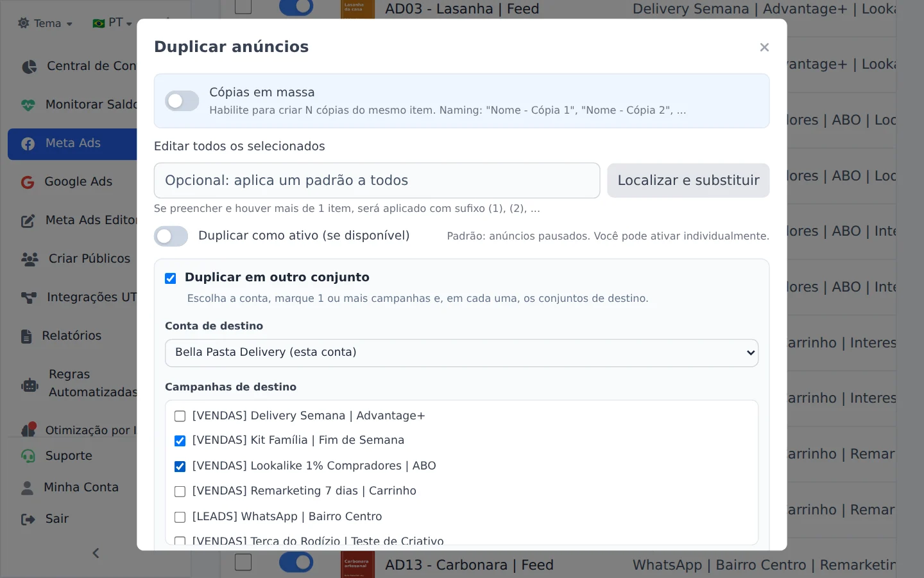Click the Sair logout icon
924x578 pixels.
28,519
